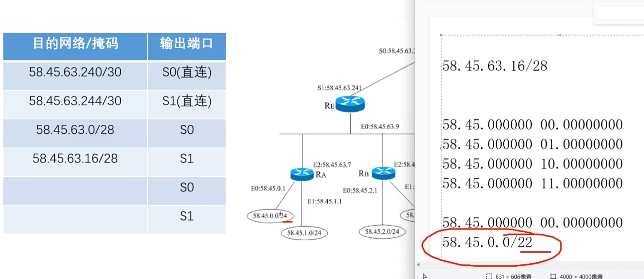Image resolution: width=644 pixels, height=279 pixels.
Task: Click the selection top-left corner handle in Paint
Action: point(441,35)
